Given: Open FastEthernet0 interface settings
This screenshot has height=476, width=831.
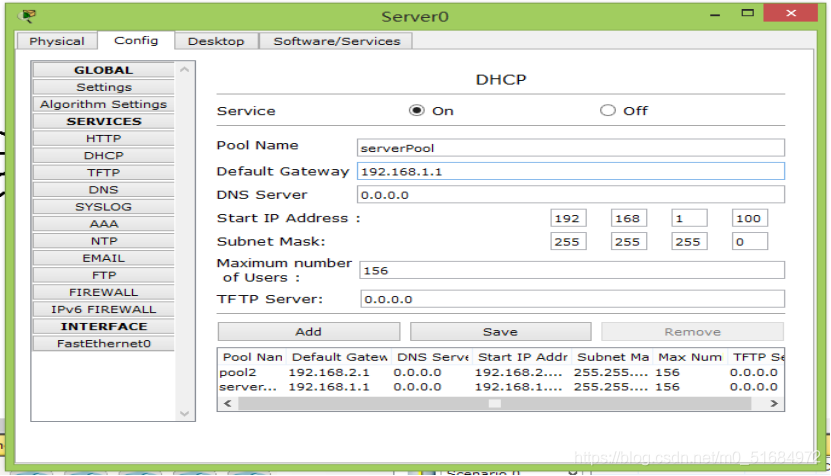Looking at the screenshot, I should pyautogui.click(x=103, y=343).
